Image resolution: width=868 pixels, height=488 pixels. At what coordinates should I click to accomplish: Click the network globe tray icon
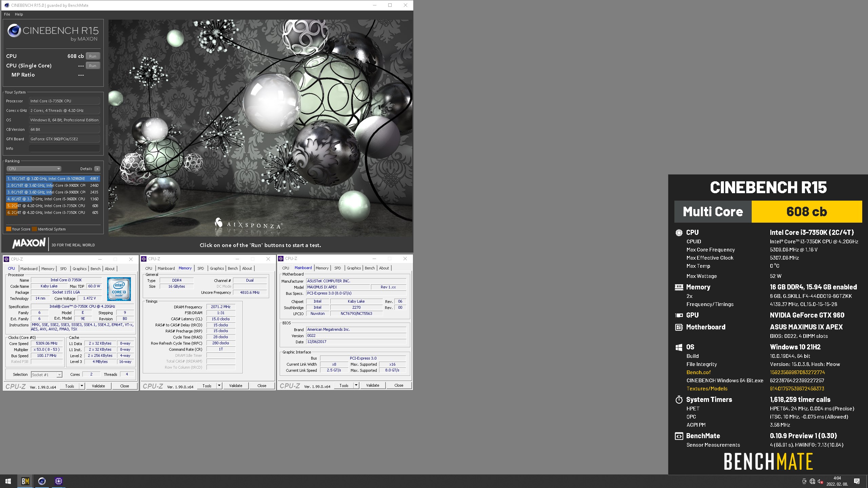point(812,481)
